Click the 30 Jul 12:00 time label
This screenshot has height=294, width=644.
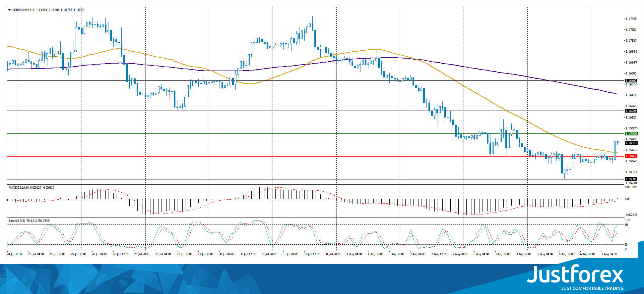pyautogui.click(x=248, y=254)
